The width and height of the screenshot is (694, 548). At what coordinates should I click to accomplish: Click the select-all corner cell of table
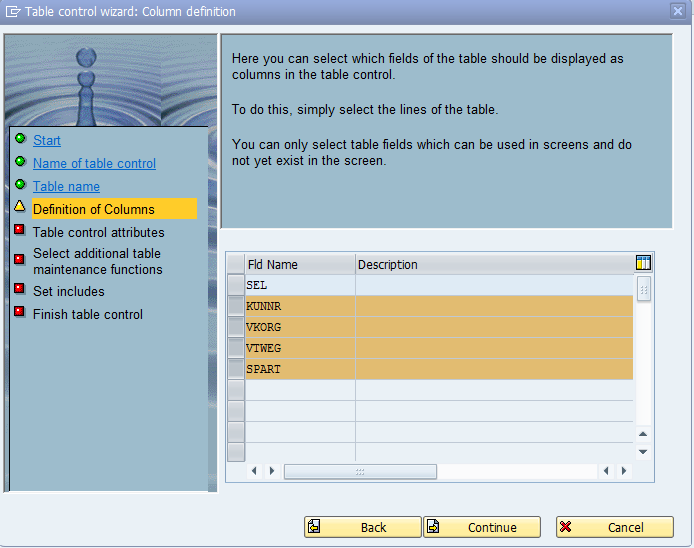pos(236,264)
